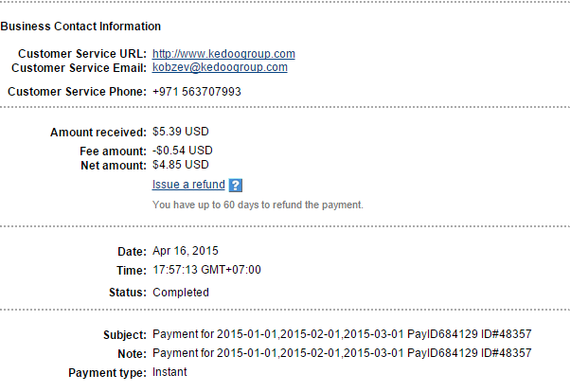Click the kobzev@kedoogroup.com email link
Image resolution: width=570 pixels, height=392 pixels.
(x=220, y=68)
